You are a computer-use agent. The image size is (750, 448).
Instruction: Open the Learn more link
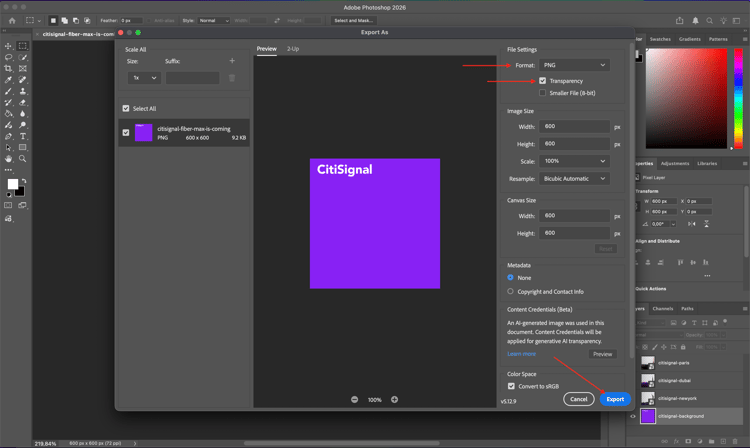[x=521, y=354]
